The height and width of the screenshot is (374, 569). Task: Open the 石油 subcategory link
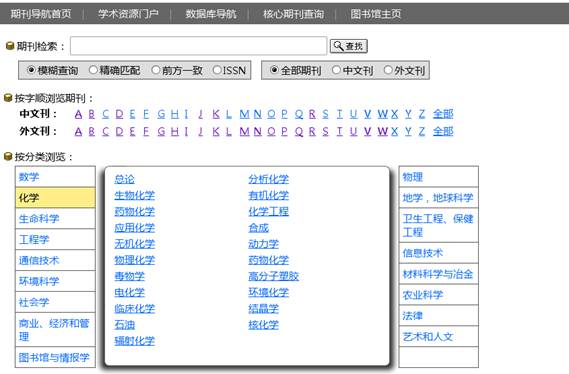[x=124, y=325]
